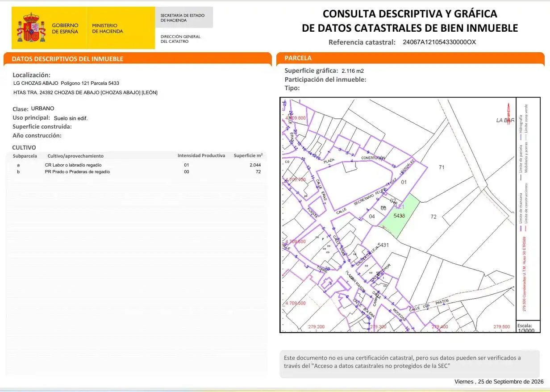Select the 'PR Prado o Praderas de regadío' row

point(137,172)
